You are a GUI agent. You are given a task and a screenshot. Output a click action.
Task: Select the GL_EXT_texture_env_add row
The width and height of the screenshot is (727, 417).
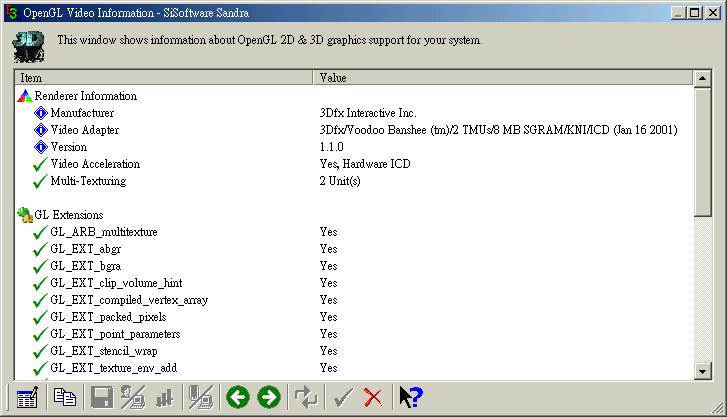click(x=114, y=368)
